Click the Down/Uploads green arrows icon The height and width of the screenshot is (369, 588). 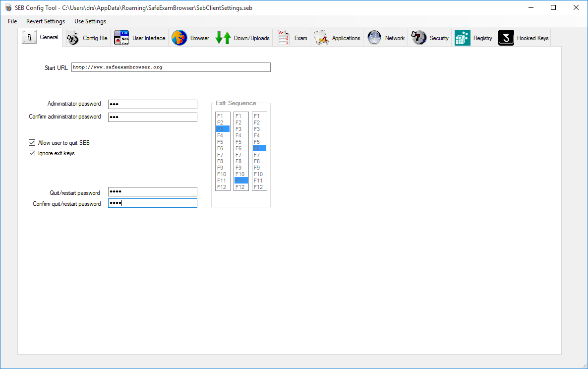click(x=223, y=38)
